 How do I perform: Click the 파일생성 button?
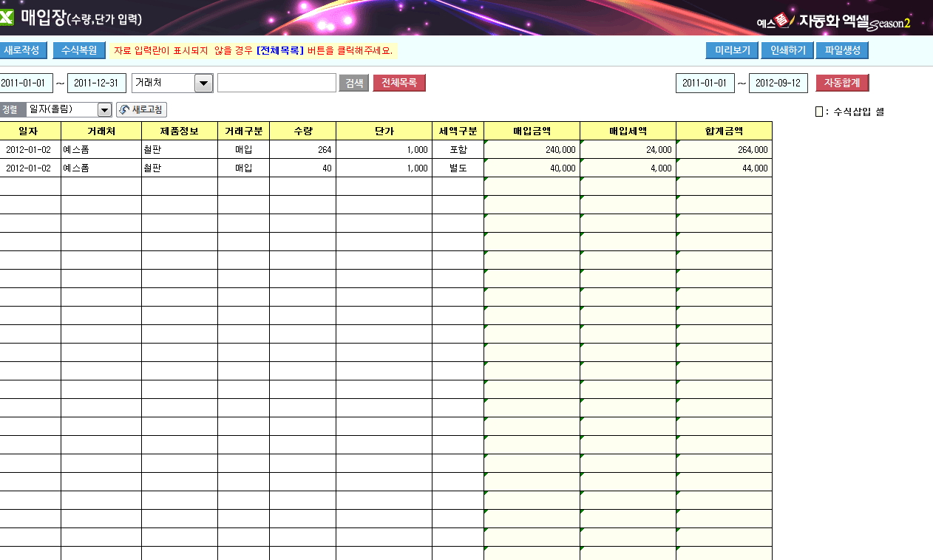[x=842, y=51]
